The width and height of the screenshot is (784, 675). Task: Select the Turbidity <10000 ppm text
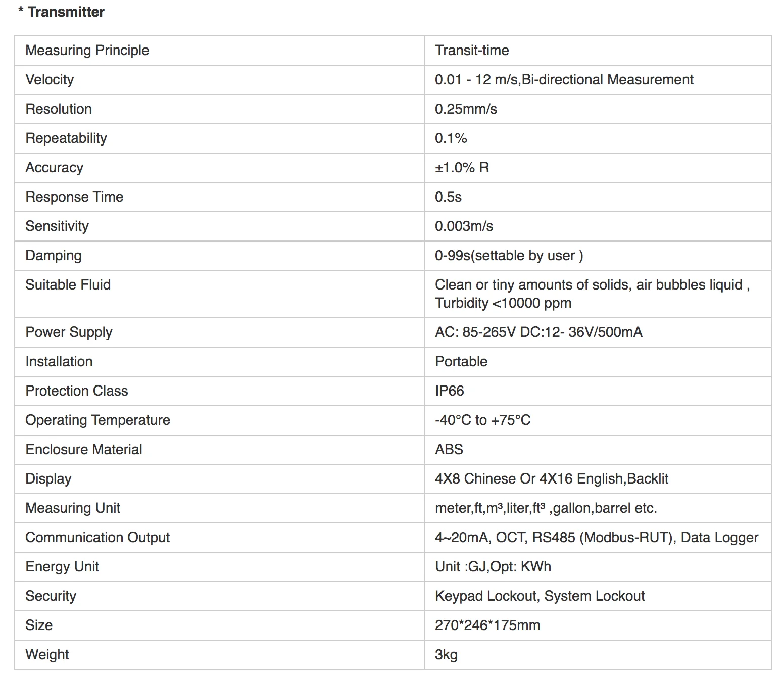coord(503,303)
